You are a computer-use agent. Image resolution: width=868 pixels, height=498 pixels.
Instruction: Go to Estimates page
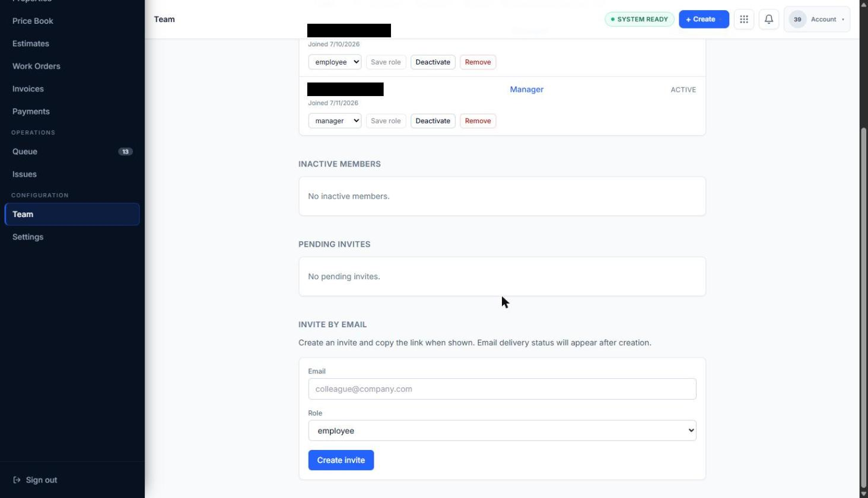(x=31, y=43)
